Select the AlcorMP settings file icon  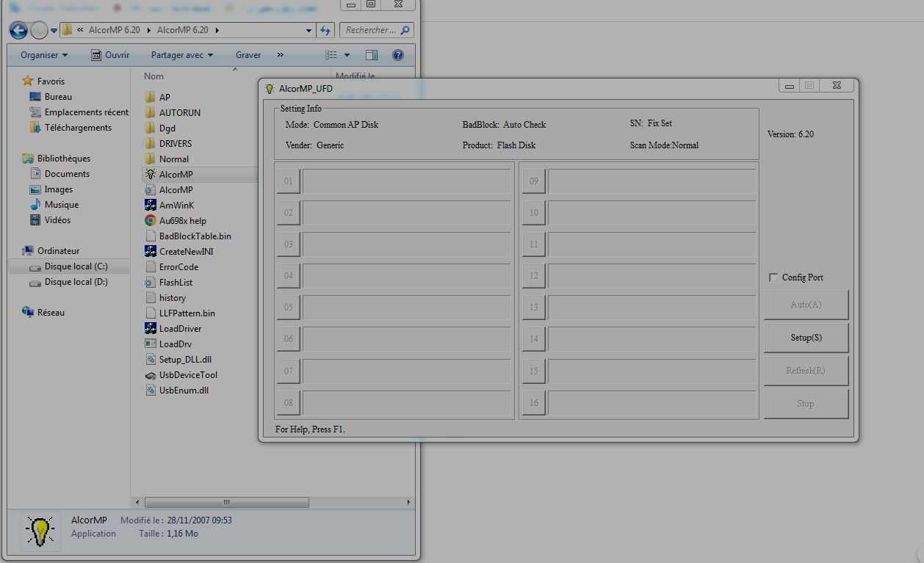(x=151, y=189)
